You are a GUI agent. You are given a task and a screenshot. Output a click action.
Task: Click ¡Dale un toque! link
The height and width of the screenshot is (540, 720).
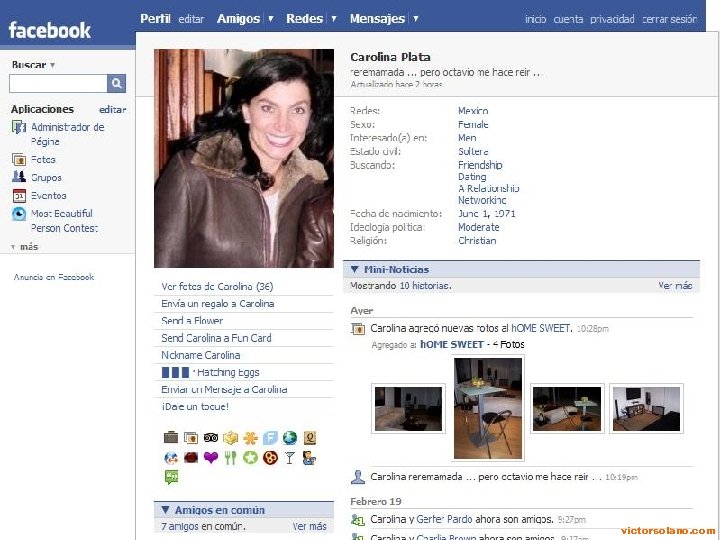coord(195,406)
